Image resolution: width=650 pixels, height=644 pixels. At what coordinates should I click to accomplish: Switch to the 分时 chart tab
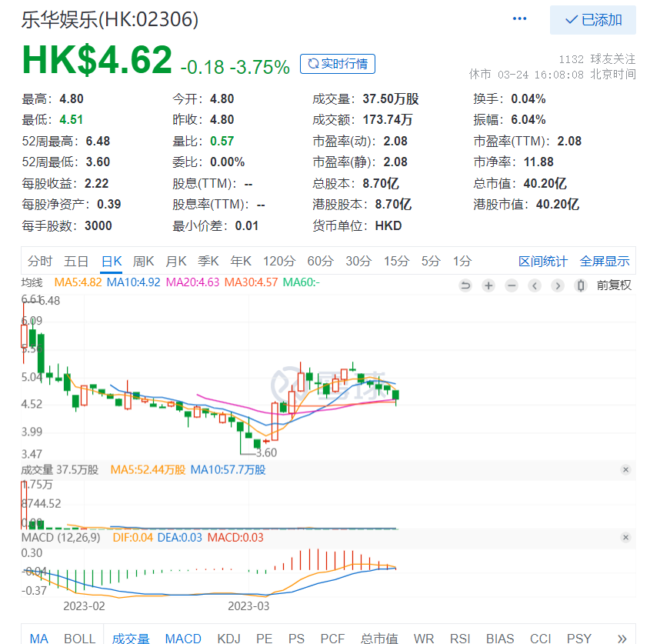[x=40, y=262]
